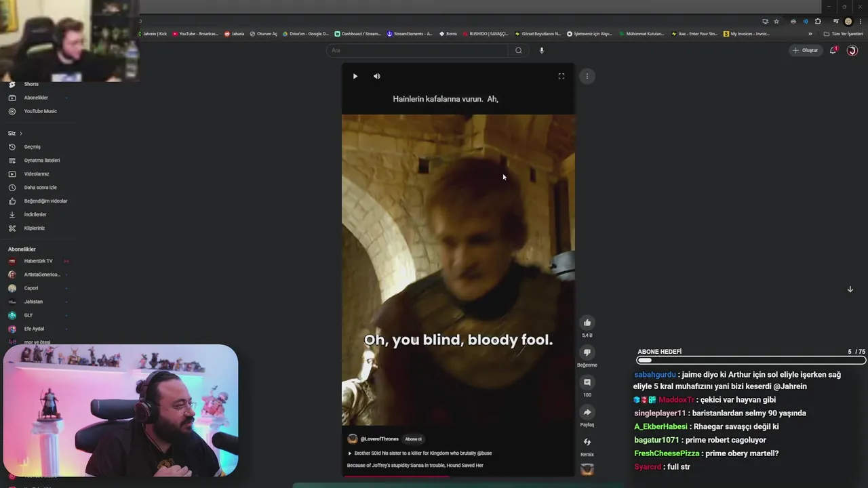Open the three-dot more options menu
Image resolution: width=868 pixels, height=488 pixels.
pos(587,77)
